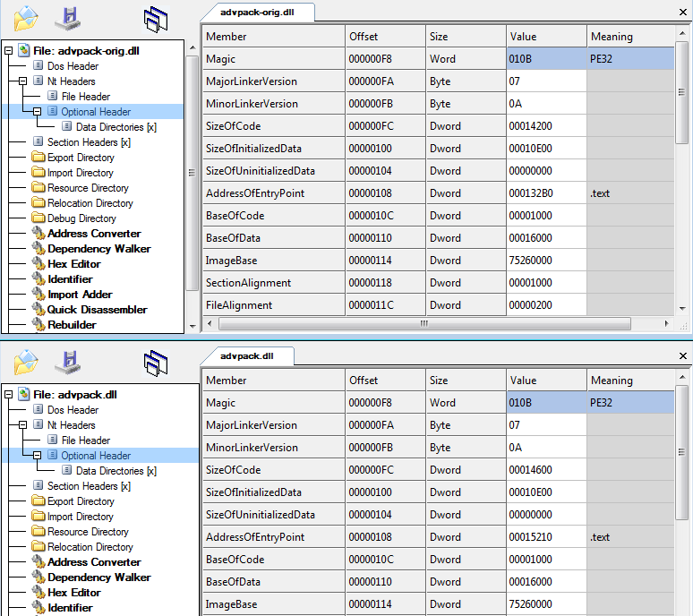Switch to the advpack.dll tab

point(246,355)
